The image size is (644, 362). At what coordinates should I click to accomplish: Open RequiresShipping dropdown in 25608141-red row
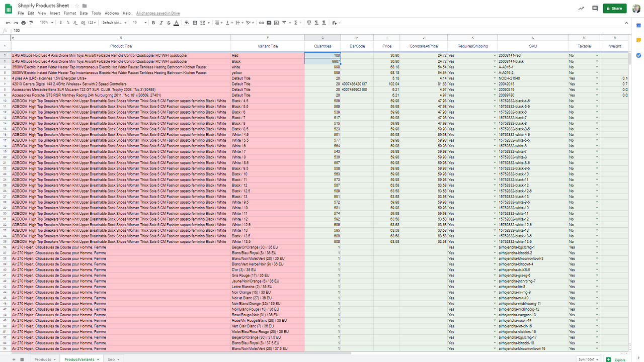(495, 55)
